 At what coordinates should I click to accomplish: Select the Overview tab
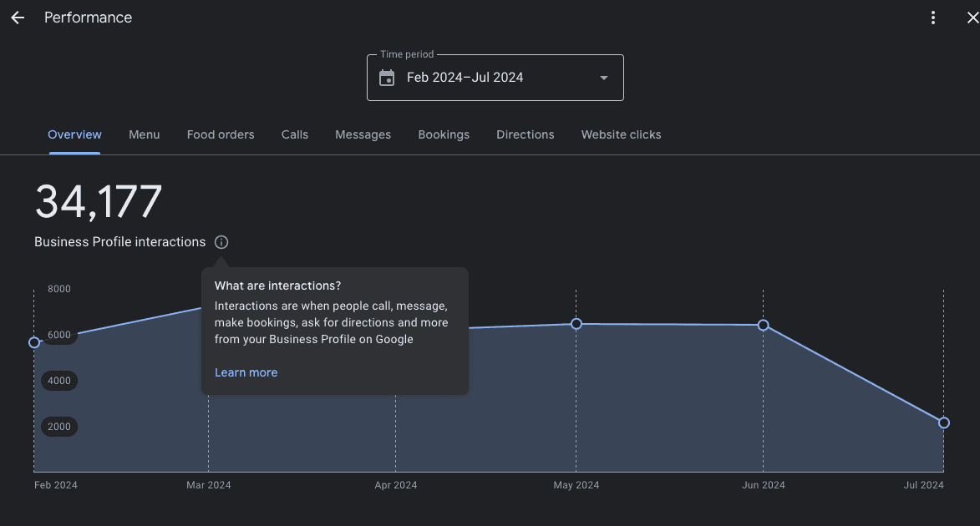tap(74, 134)
